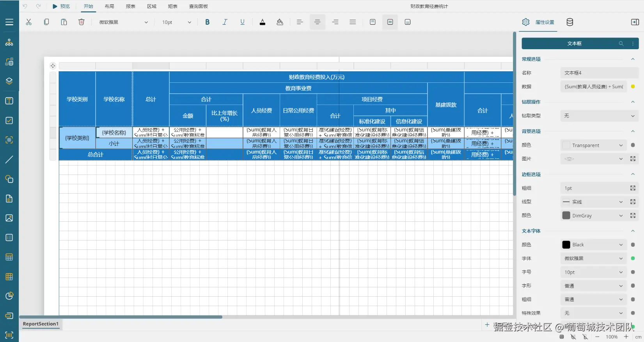Pick the TextBox control in sidebar
The width and height of the screenshot is (644, 342).
point(9,101)
